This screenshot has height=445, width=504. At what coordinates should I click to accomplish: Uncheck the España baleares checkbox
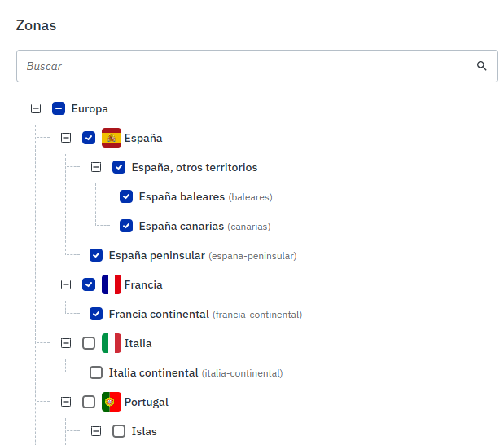coord(126,196)
